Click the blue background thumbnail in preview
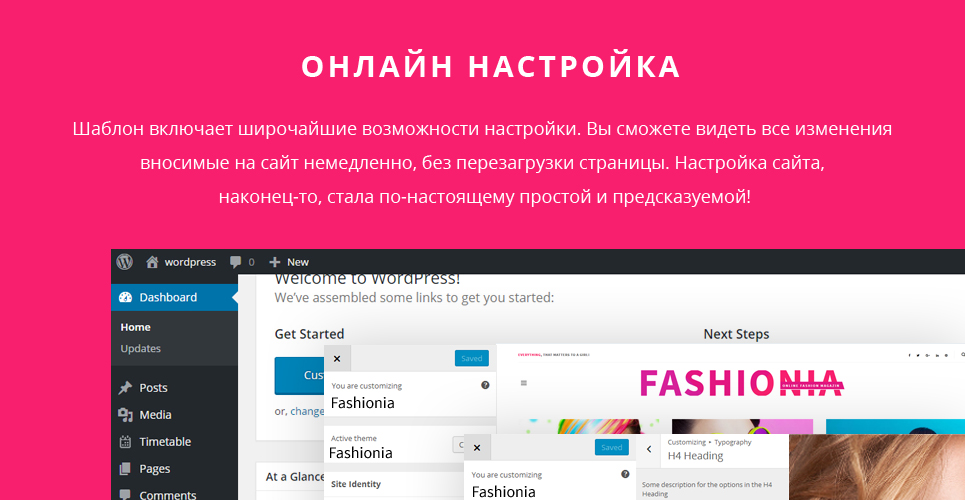Image resolution: width=965 pixels, height=500 pixels. pyautogui.click(x=895, y=427)
